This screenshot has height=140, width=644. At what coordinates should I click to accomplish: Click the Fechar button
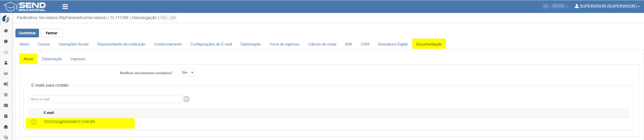click(52, 33)
